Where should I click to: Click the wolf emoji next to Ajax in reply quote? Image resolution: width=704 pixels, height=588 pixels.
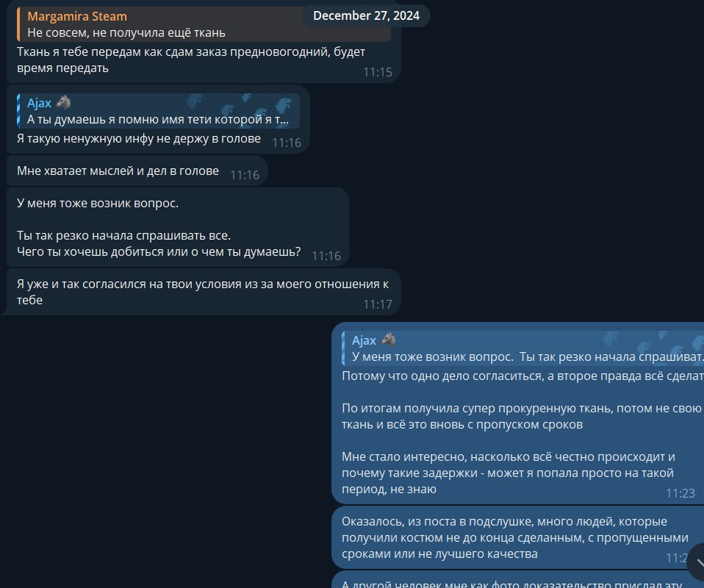[x=63, y=102]
